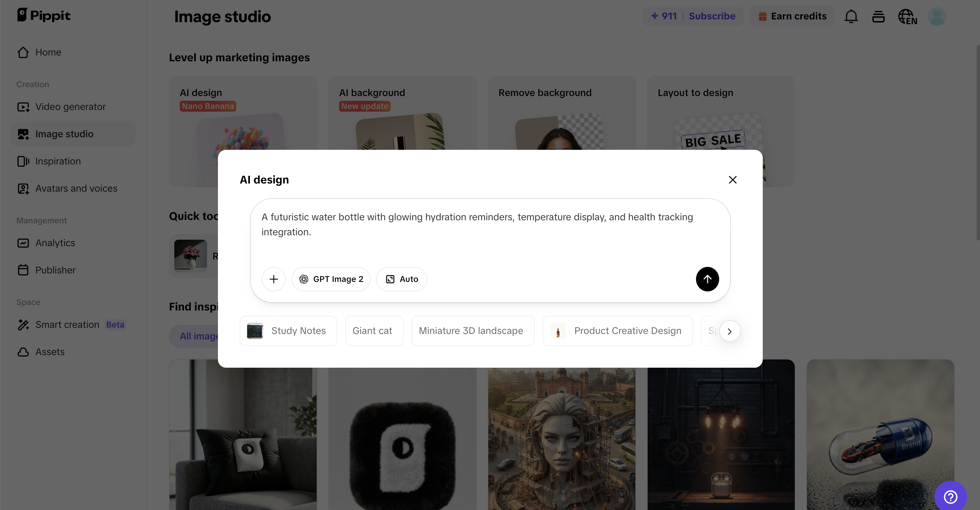This screenshot has width=980, height=510.
Task: Open the giant statue city inspiration image
Action: coord(562,439)
